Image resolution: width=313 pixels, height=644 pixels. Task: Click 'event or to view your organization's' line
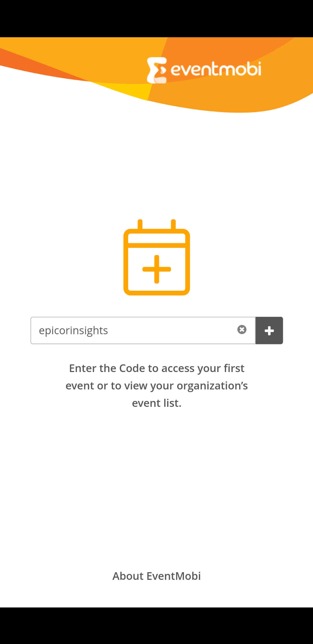coord(157,386)
